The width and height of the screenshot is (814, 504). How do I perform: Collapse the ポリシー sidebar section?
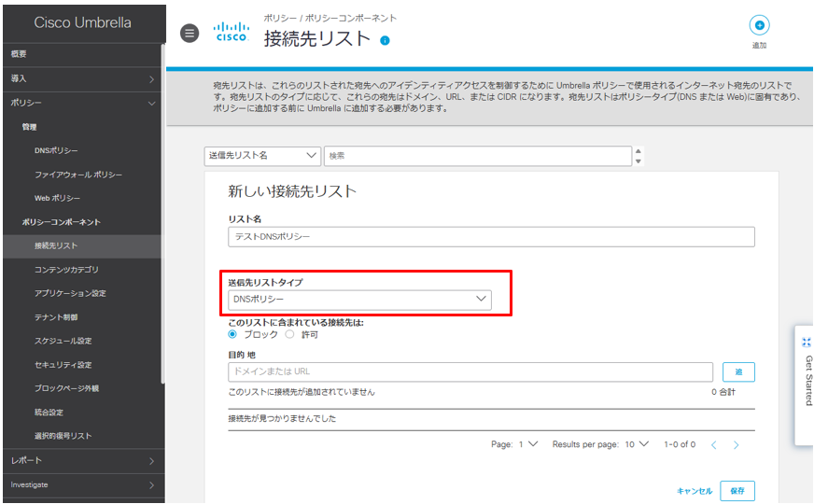83,104
